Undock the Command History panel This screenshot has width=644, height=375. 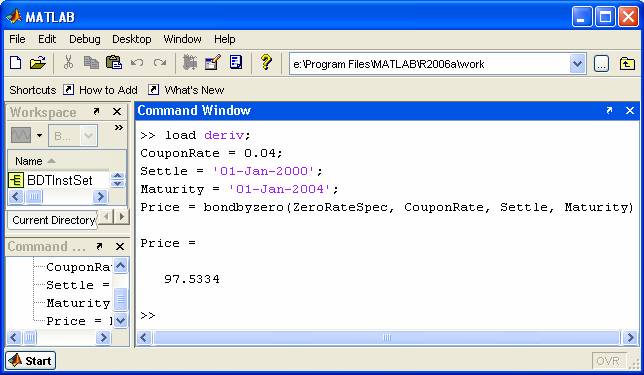click(x=99, y=246)
